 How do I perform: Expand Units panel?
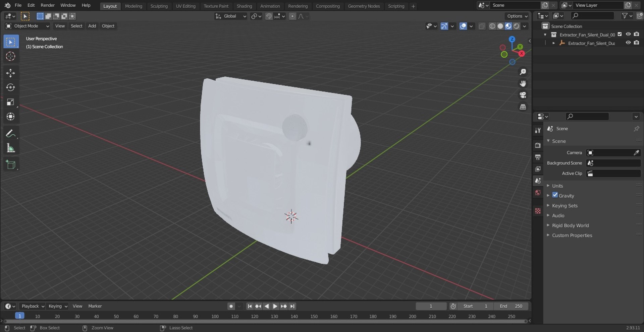coord(557,186)
